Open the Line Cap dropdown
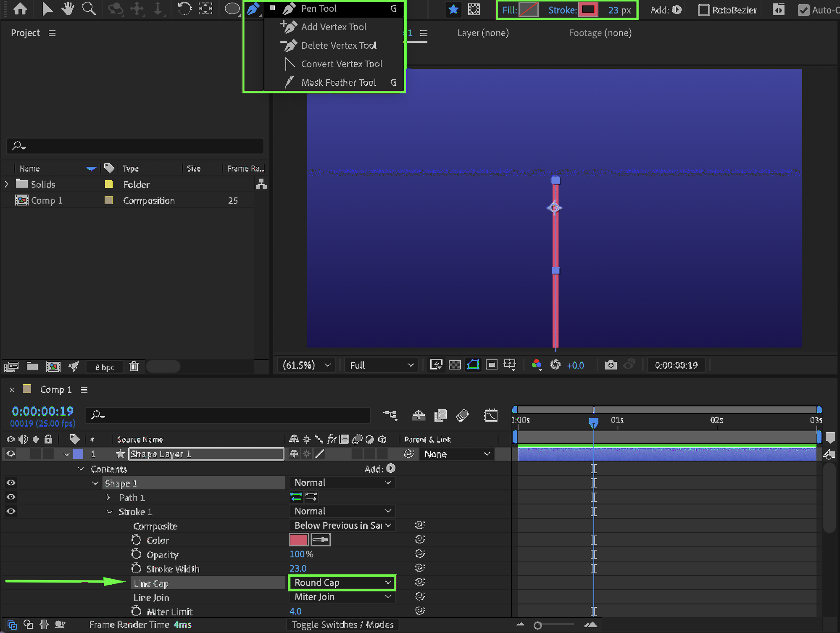Screen dimensions: 840x633 [342, 583]
